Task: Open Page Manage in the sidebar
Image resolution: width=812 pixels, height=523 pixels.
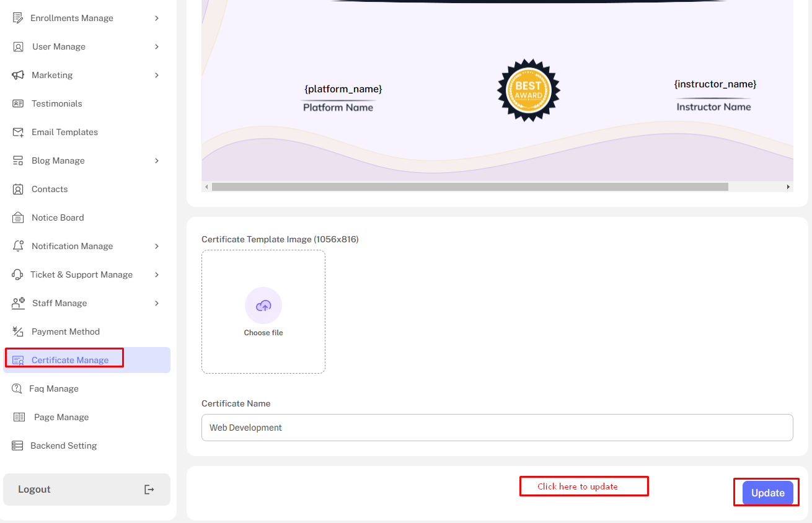Action: pyautogui.click(x=61, y=417)
